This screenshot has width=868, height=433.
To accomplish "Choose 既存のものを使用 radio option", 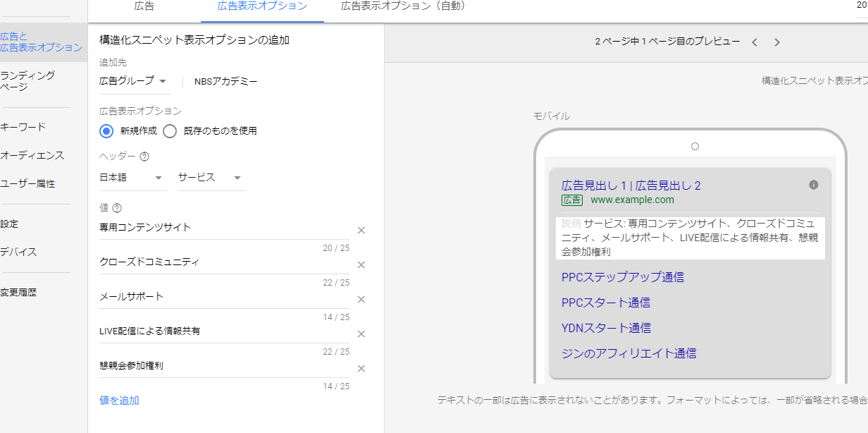I will (169, 130).
